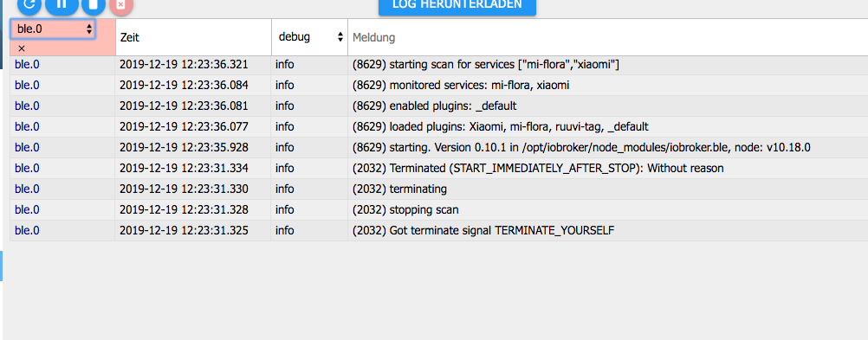Select the 'stopping scan' log row
This screenshot has width=868, height=340.
tap(438, 210)
